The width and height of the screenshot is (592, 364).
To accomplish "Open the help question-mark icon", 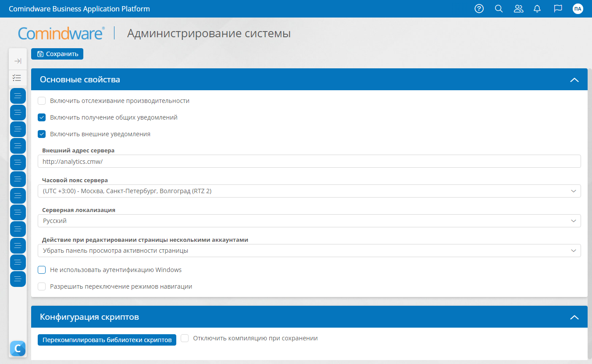I will [x=479, y=9].
